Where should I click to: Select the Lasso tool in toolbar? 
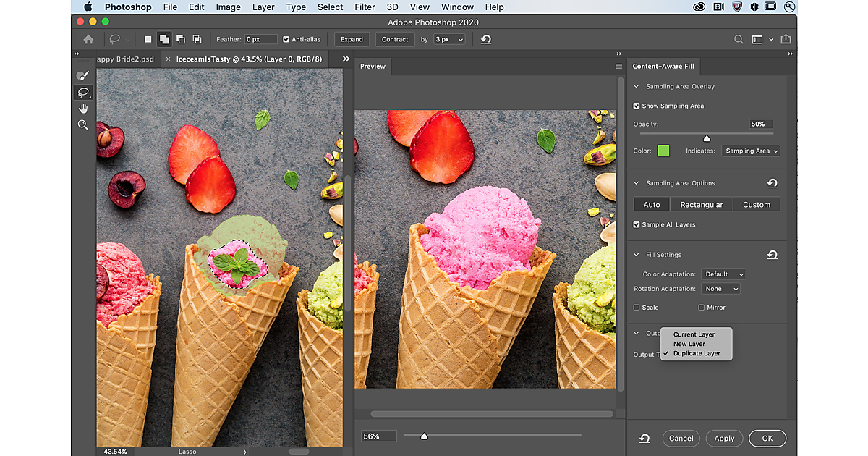point(83,92)
